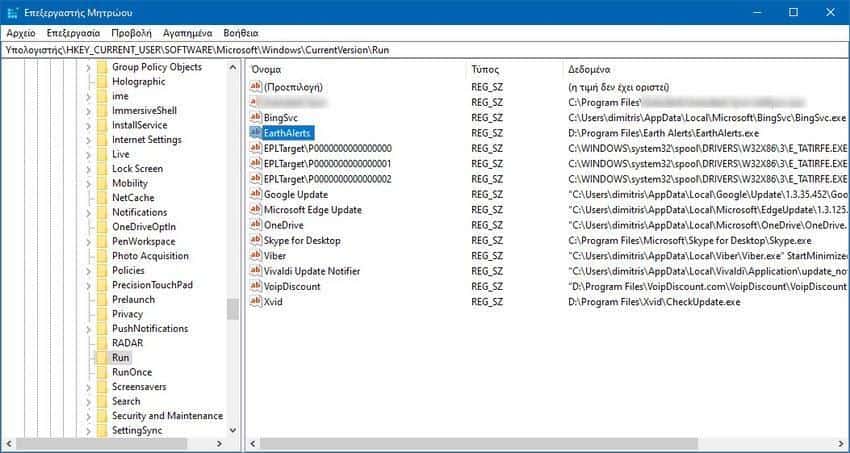Click the Skype for Desktop value icon
The height and width of the screenshot is (453, 850).
[255, 240]
